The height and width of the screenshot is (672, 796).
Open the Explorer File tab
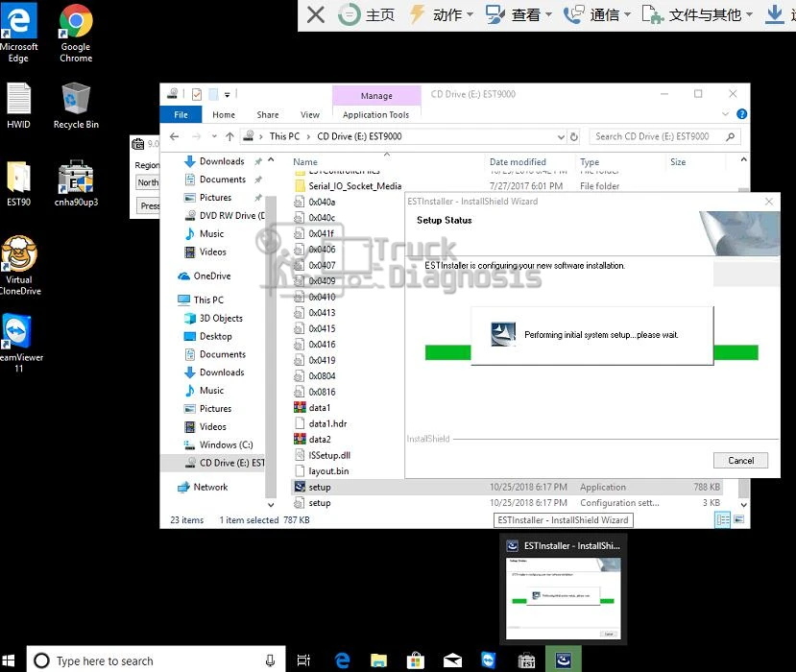coord(181,114)
